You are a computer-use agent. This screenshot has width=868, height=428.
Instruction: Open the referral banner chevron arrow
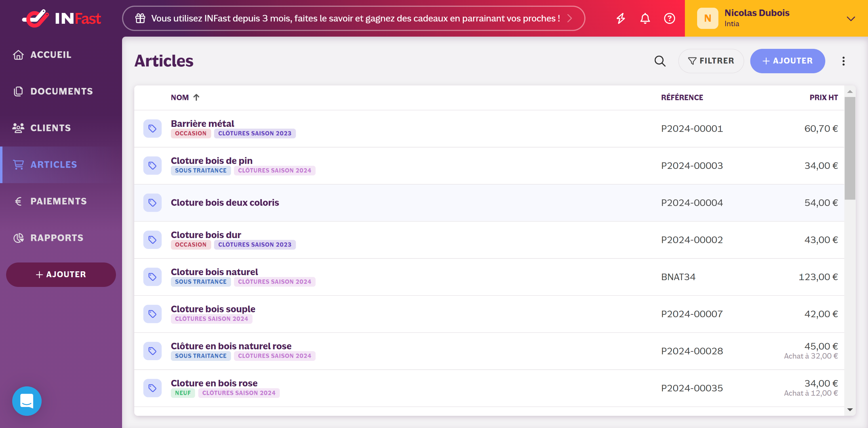(570, 18)
